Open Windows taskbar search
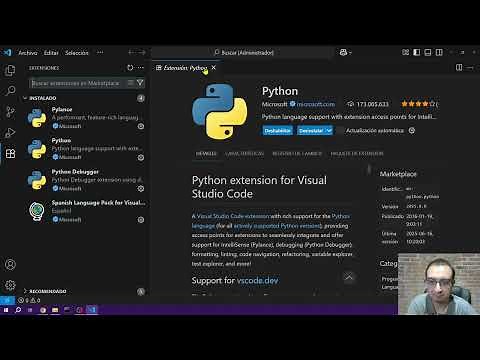 click(x=18, y=310)
